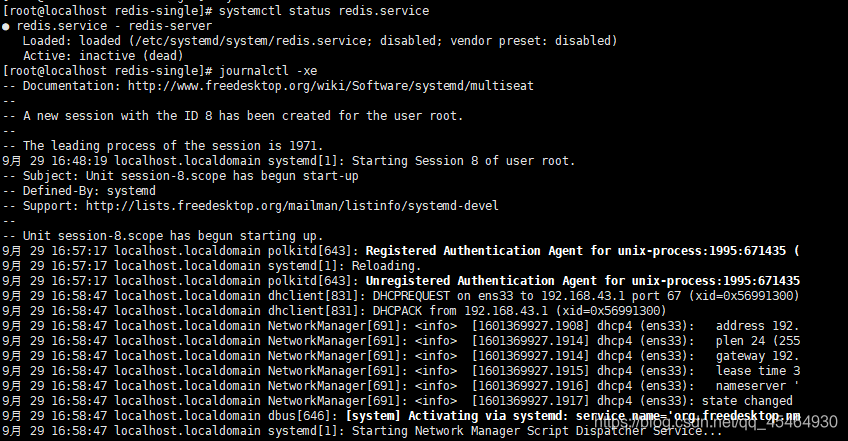This screenshot has height=441, width=848.
Task: Click the 'DHCPACK from 192.168.43.1' log line
Action: [x=334, y=311]
